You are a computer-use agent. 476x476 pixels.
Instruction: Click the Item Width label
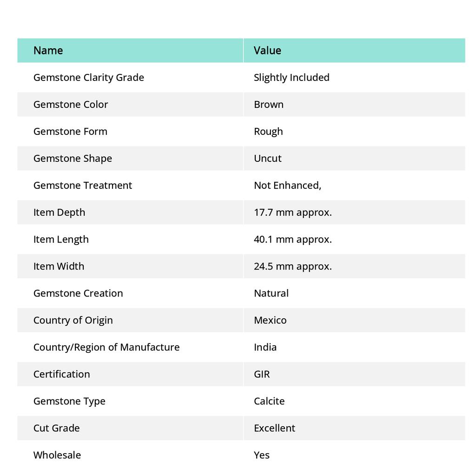pyautogui.click(x=59, y=266)
